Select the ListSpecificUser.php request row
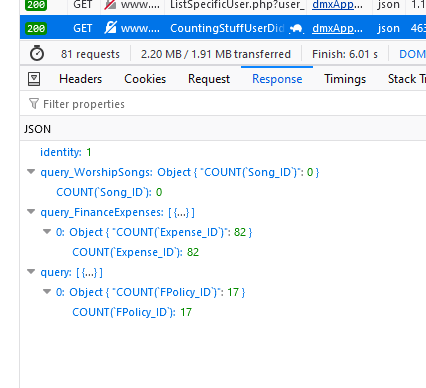 pyautogui.click(x=223, y=5)
